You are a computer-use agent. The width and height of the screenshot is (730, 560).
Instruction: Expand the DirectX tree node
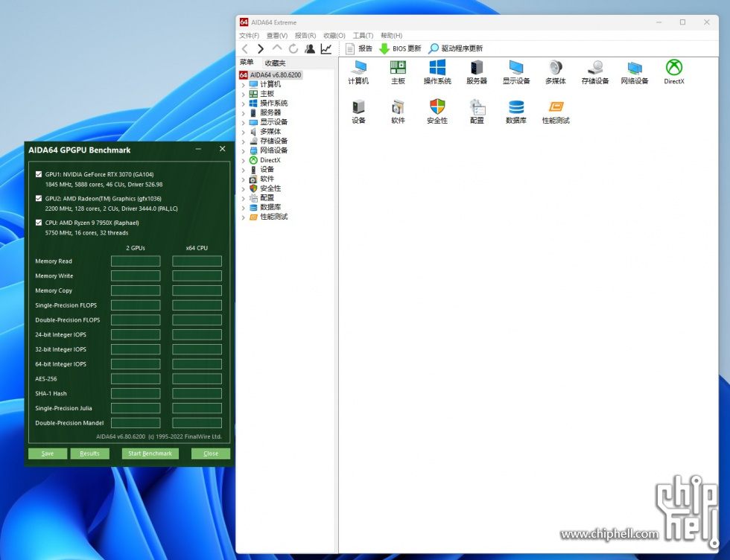click(243, 161)
